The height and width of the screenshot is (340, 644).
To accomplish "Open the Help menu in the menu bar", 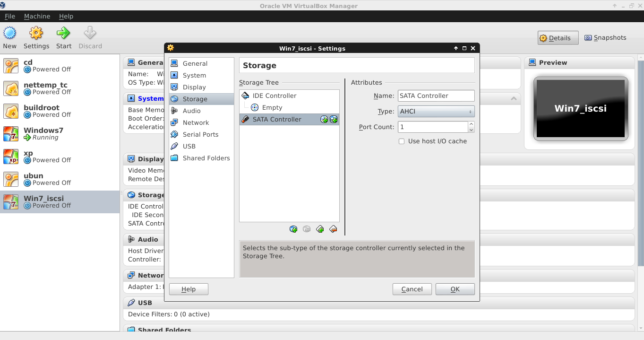I will point(66,16).
